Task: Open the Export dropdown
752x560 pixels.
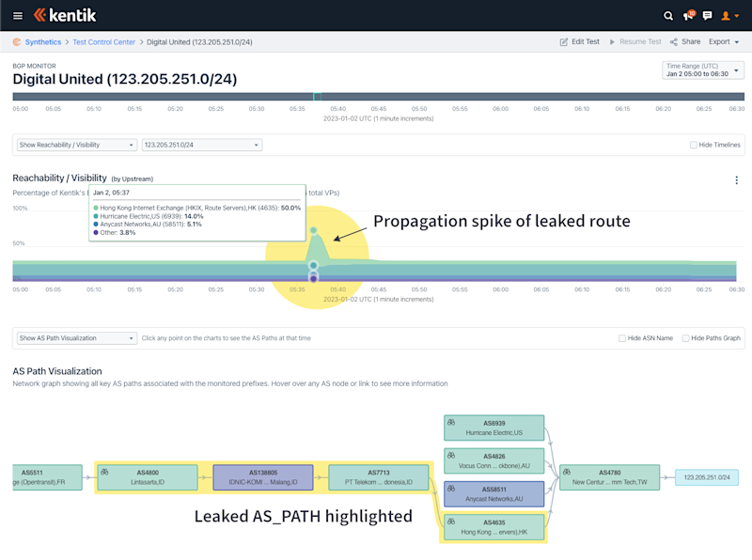Action: click(x=724, y=42)
